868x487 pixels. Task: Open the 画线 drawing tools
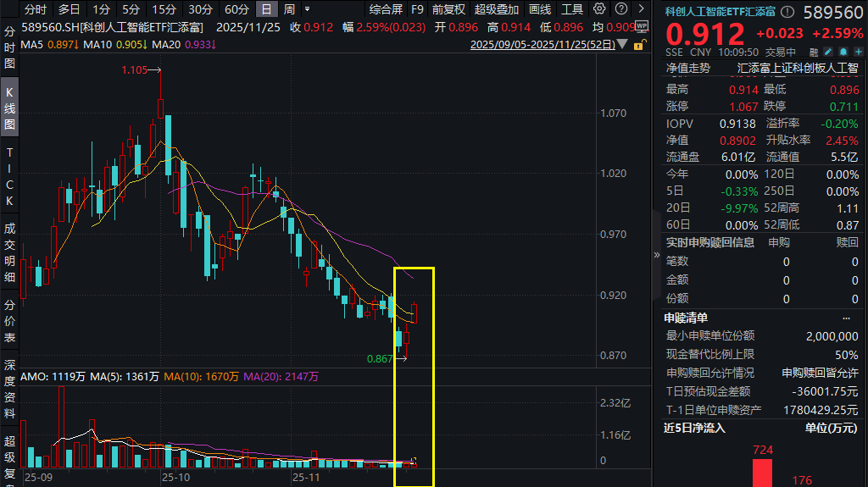tap(539, 9)
